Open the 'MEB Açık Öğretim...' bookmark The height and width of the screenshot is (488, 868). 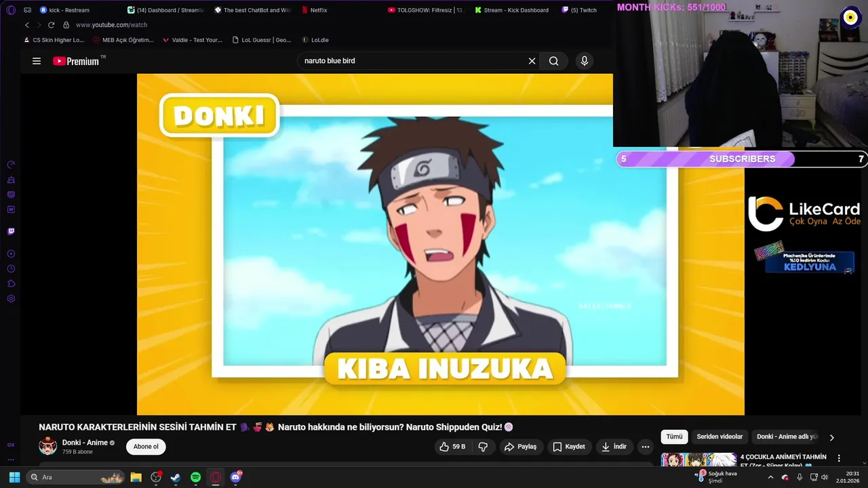click(123, 40)
